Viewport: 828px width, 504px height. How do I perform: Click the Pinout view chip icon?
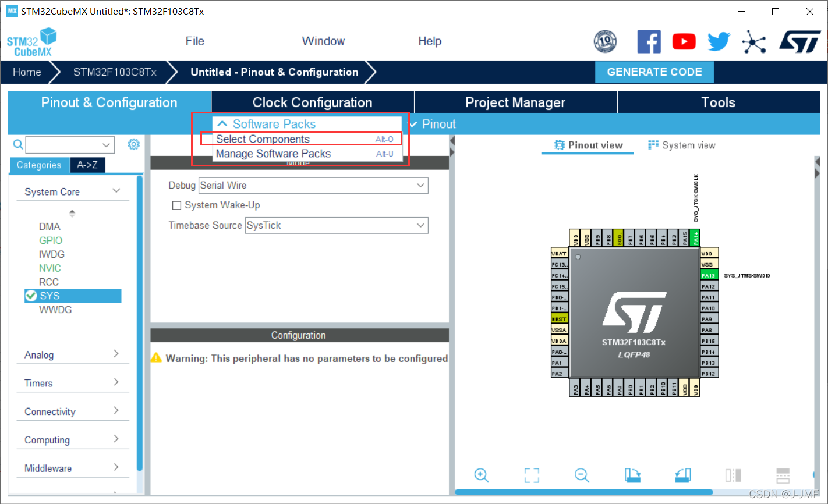559,145
